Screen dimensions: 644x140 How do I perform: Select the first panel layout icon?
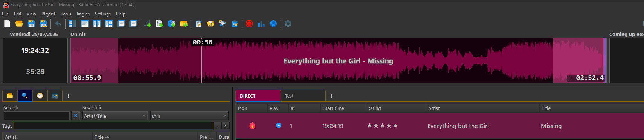tap(73, 24)
